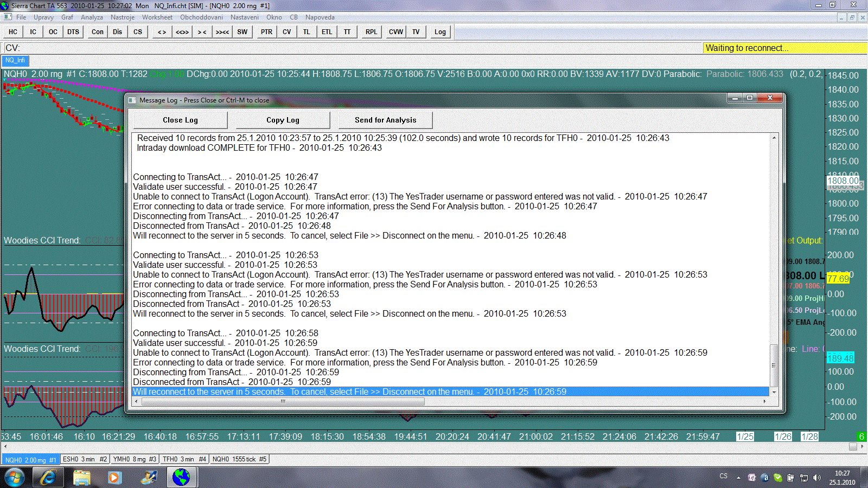
Task: Open the Graf menu
Action: 67,17
